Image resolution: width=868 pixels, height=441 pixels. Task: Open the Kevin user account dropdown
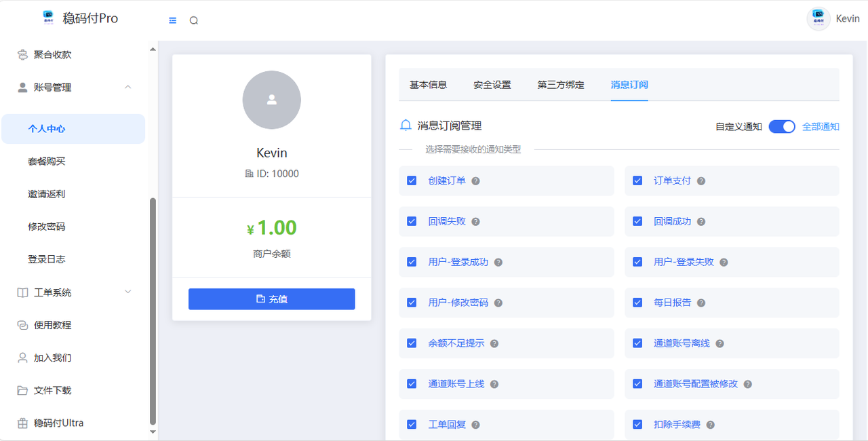(x=833, y=18)
